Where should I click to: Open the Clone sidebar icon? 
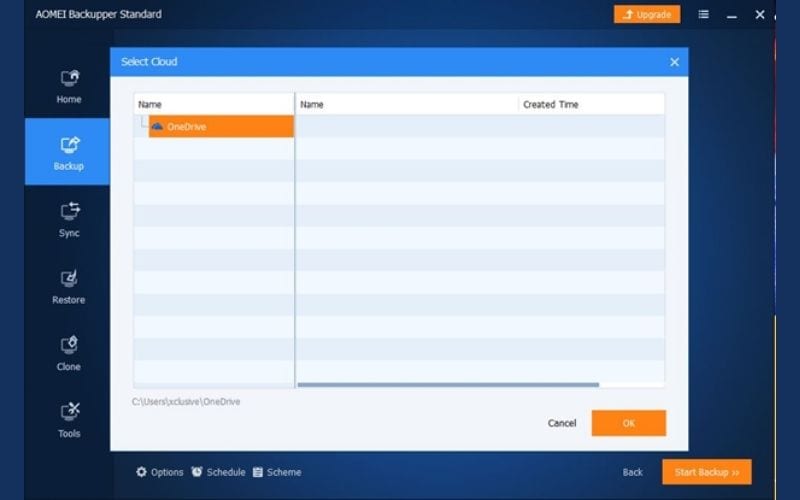69,345
